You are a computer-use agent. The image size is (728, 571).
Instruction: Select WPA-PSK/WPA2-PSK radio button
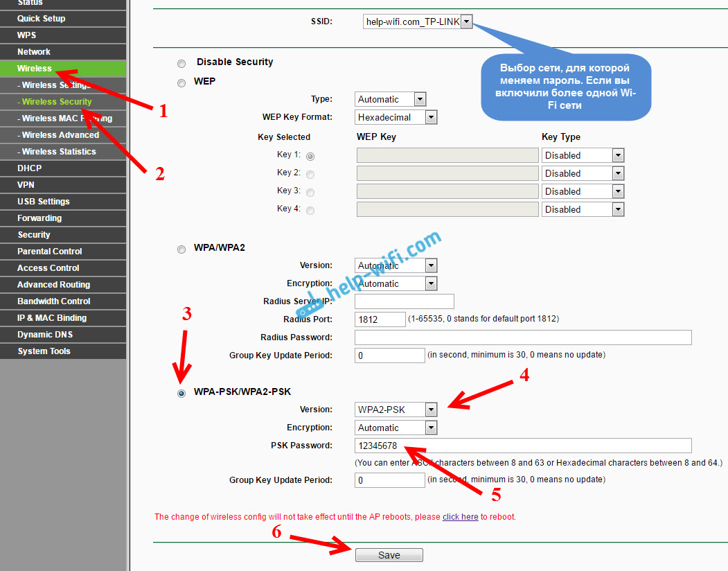tap(181, 393)
